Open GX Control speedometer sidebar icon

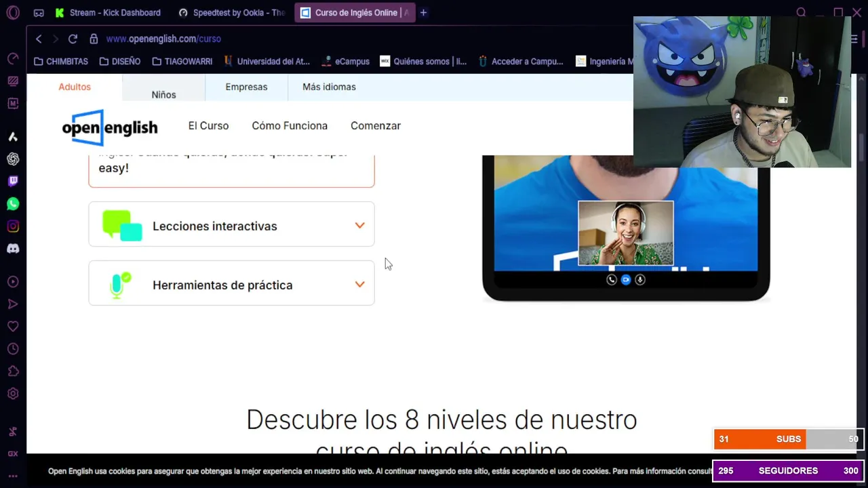click(x=13, y=59)
